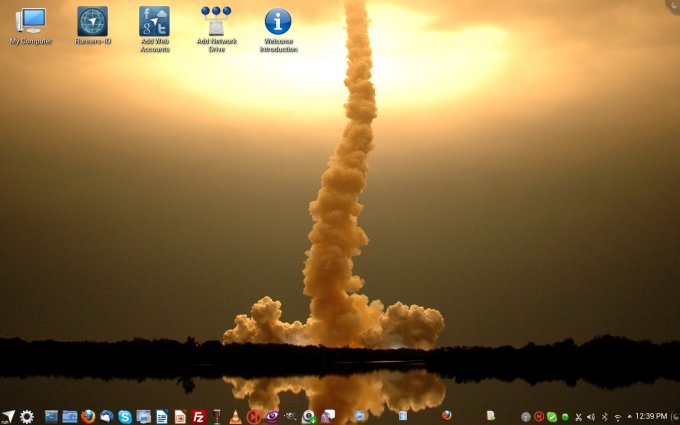Open Add Web Accounts shortcut

click(154, 22)
